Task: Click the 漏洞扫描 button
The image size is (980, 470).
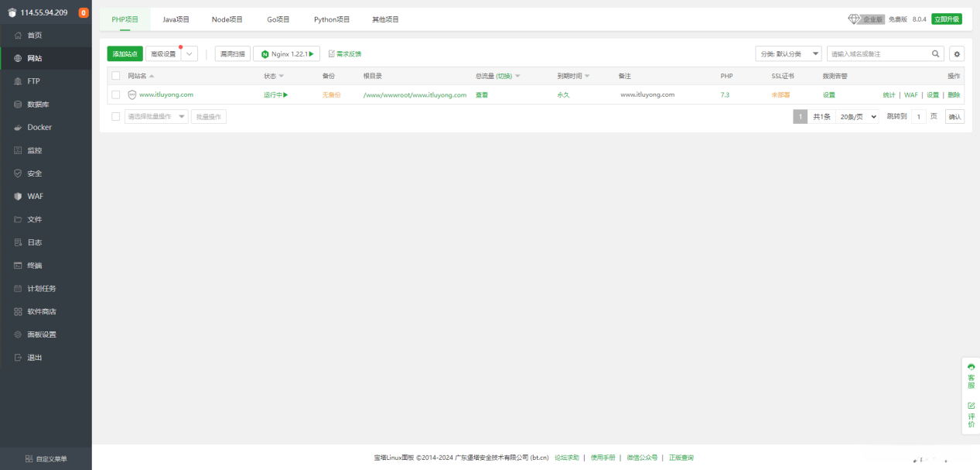Action: (x=233, y=54)
